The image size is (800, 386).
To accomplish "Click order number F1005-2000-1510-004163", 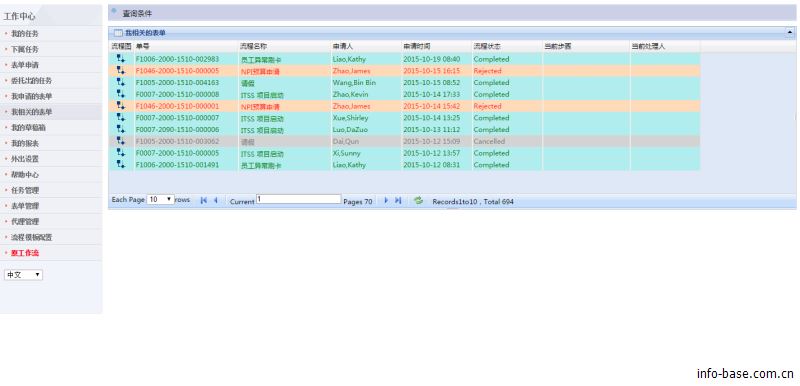I will (177, 83).
